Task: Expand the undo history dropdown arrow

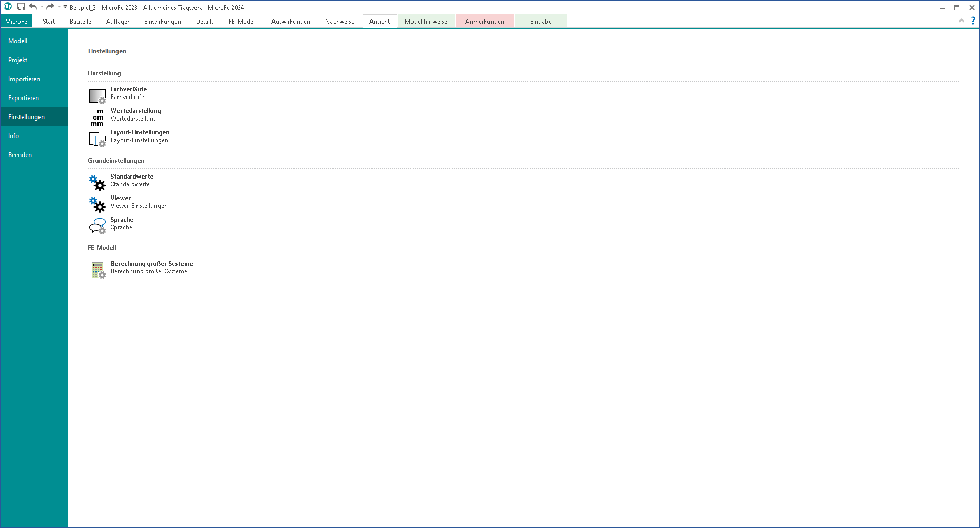Action: click(x=42, y=7)
